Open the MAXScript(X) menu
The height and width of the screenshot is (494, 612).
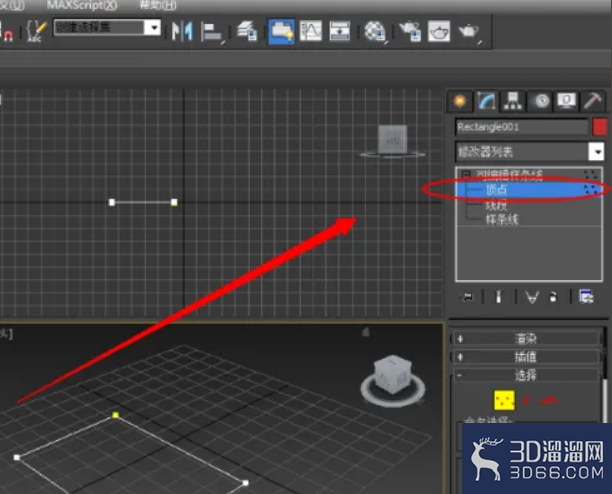pos(82,5)
